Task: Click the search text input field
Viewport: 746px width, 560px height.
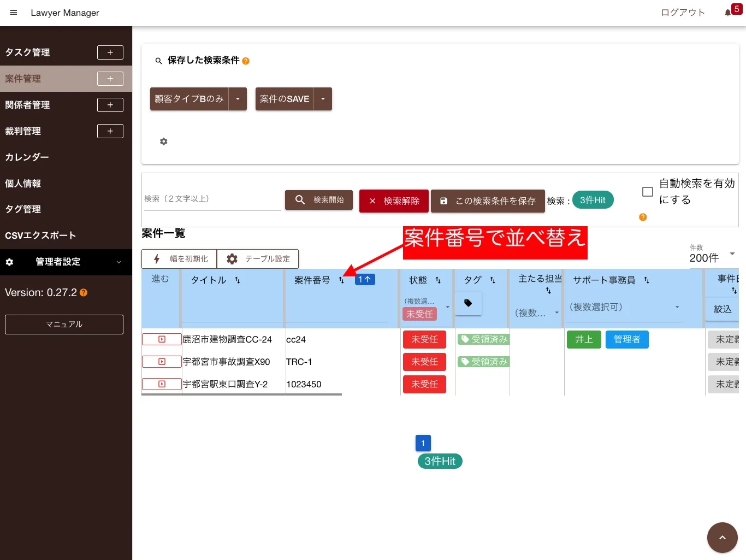Action: tap(212, 199)
